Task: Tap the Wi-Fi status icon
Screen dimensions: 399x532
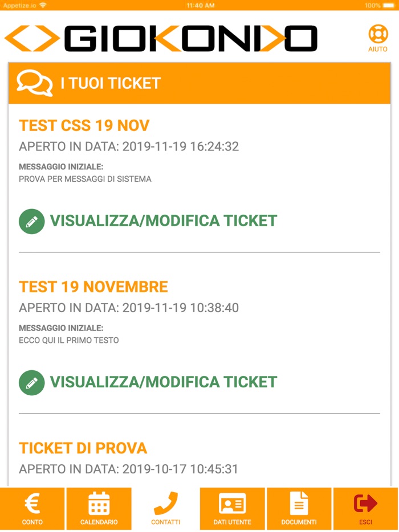Action: 43,5
